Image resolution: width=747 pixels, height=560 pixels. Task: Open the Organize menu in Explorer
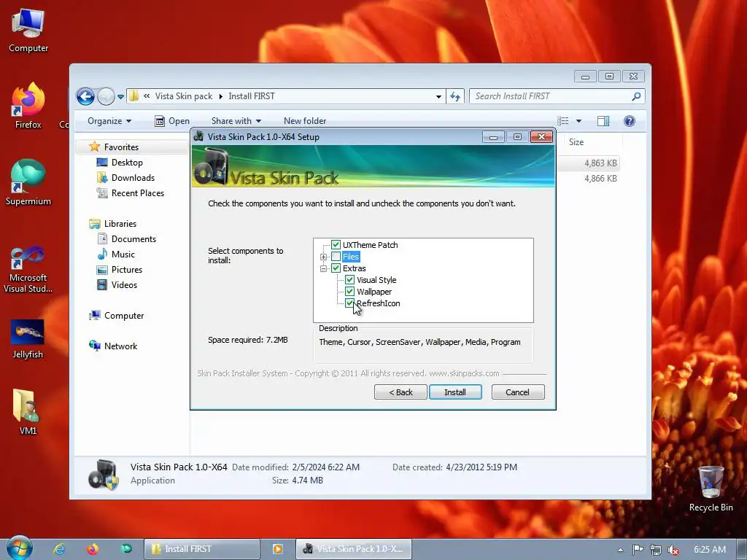(x=109, y=121)
